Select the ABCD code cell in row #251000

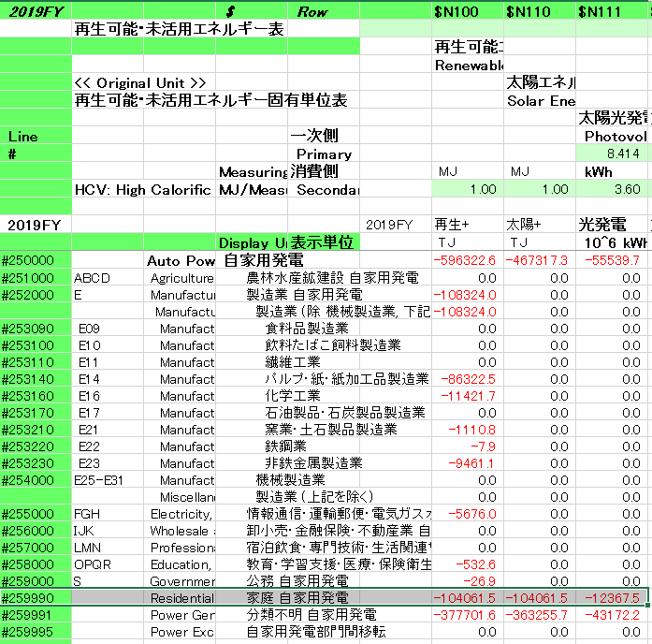(x=108, y=278)
